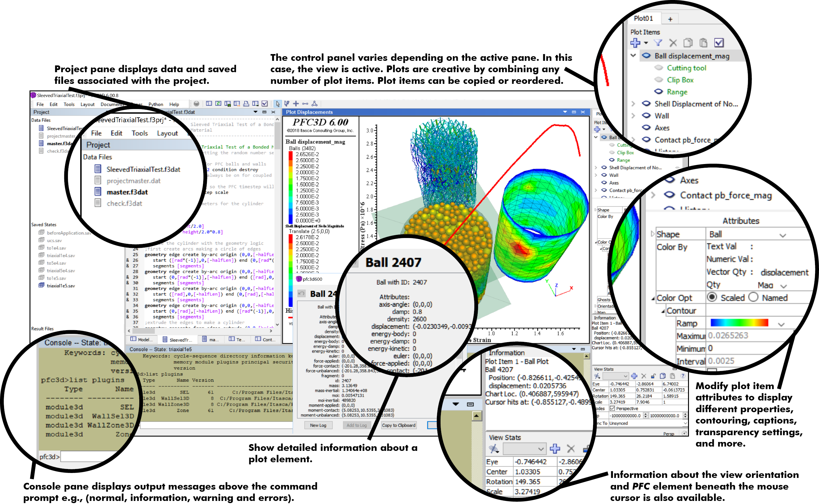The width and height of the screenshot is (819, 504).
Task: Click the New Log button
Action: (318, 425)
